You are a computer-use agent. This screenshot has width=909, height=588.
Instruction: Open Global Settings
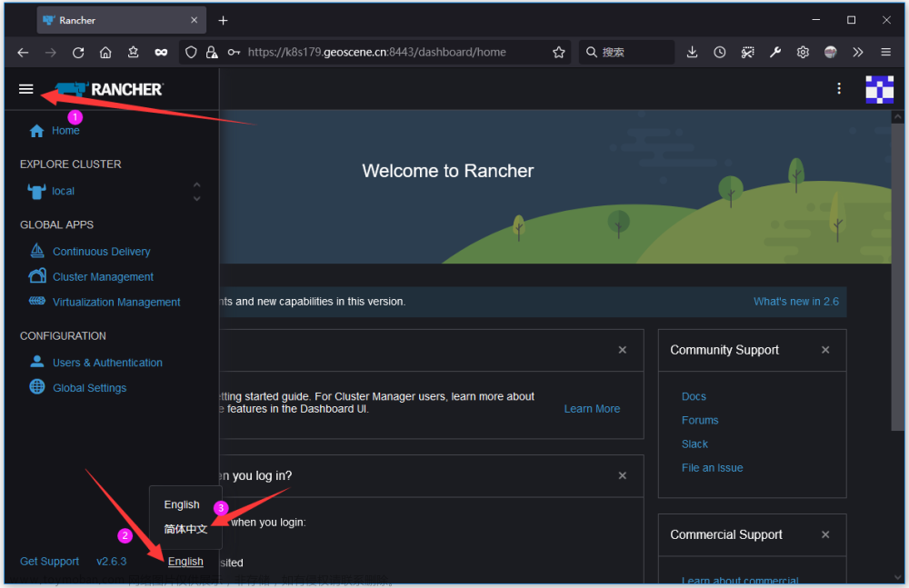[89, 388]
